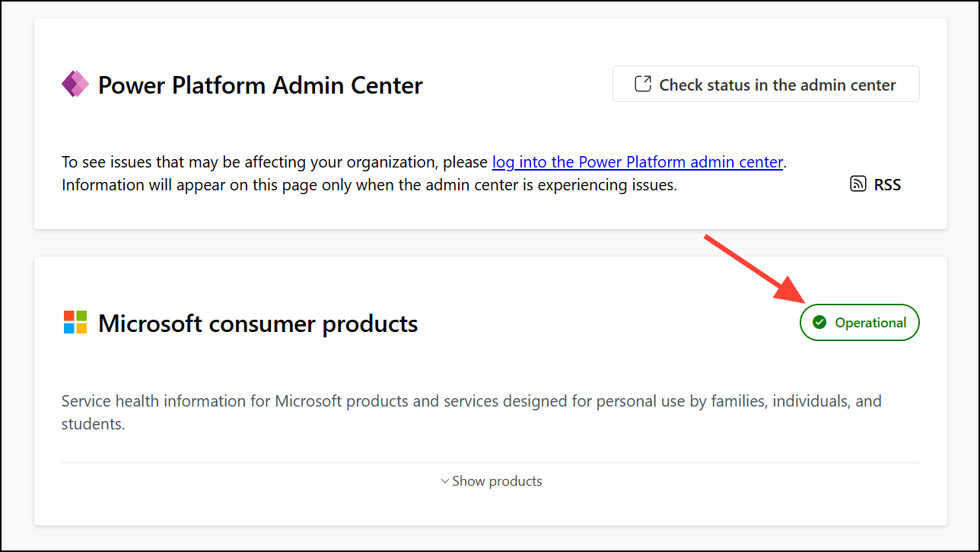Click the Microsoft consumer products heading
The width and height of the screenshot is (980, 552).
(x=258, y=324)
